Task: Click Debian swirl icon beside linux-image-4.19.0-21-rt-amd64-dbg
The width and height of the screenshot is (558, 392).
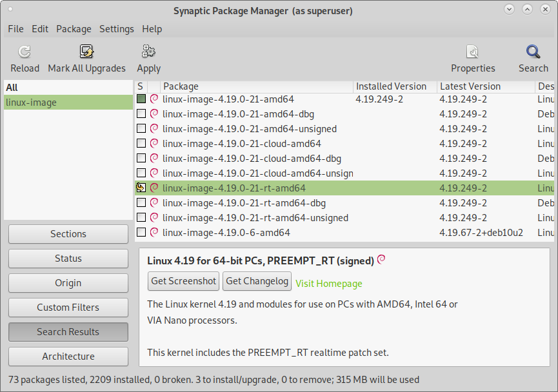Action: click(154, 202)
